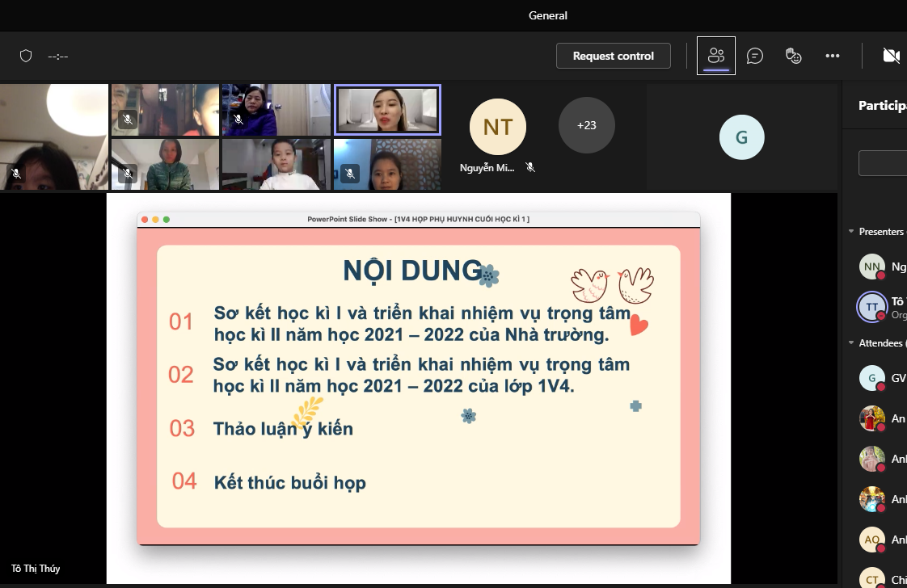
Task: Click the AQ attendee avatar
Action: click(871, 540)
